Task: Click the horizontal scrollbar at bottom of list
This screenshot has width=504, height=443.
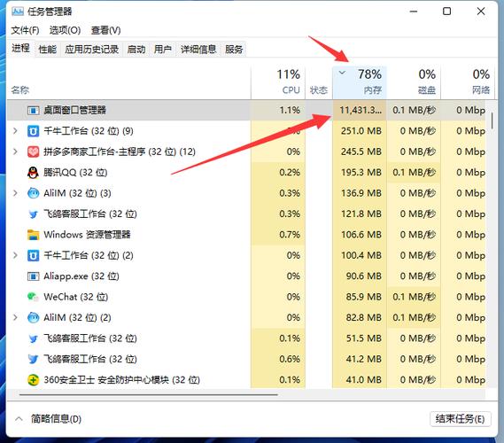Action: pos(149,394)
